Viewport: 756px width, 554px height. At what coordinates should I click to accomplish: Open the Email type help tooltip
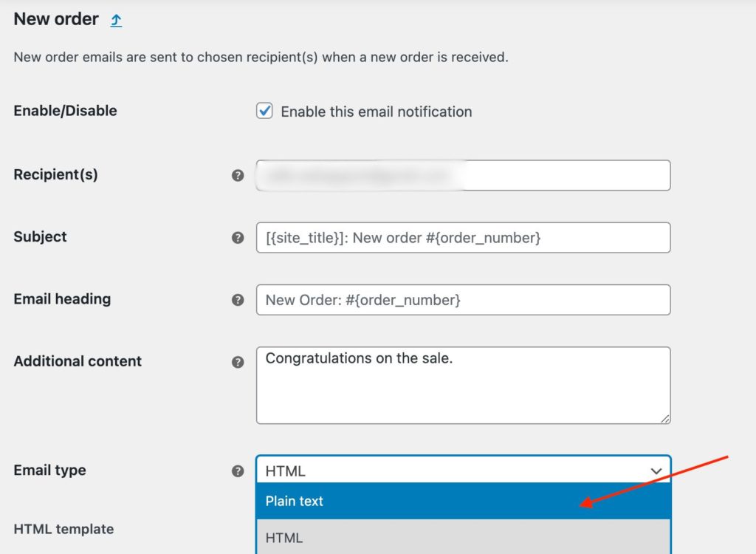pyautogui.click(x=238, y=471)
